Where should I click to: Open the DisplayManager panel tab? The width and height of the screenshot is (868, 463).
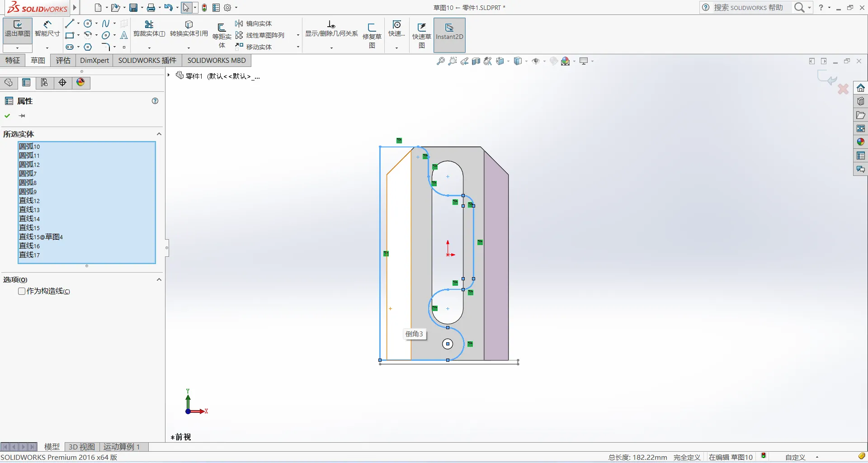tap(81, 82)
